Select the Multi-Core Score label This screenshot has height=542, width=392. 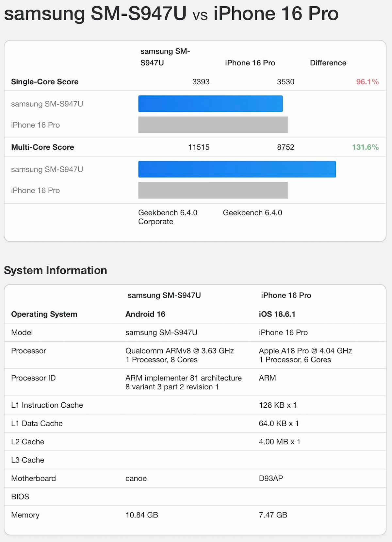coord(42,147)
